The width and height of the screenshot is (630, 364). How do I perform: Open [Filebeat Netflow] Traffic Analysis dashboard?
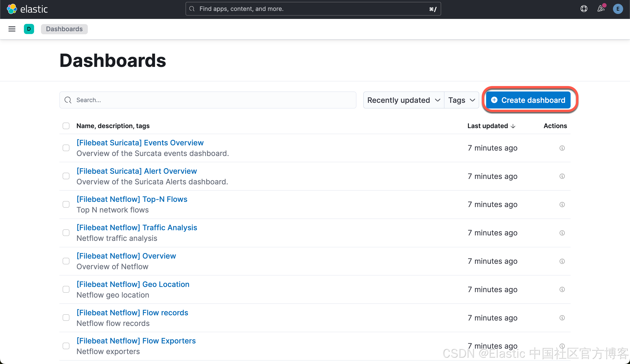tap(137, 228)
